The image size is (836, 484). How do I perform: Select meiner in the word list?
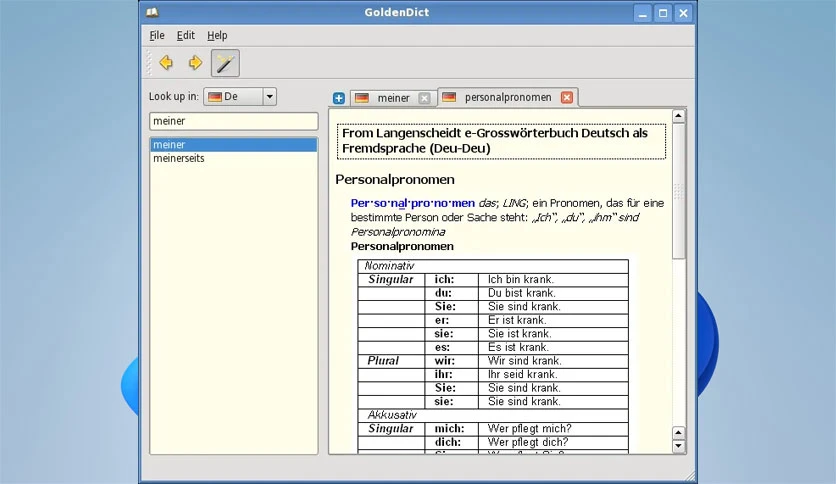(x=234, y=144)
